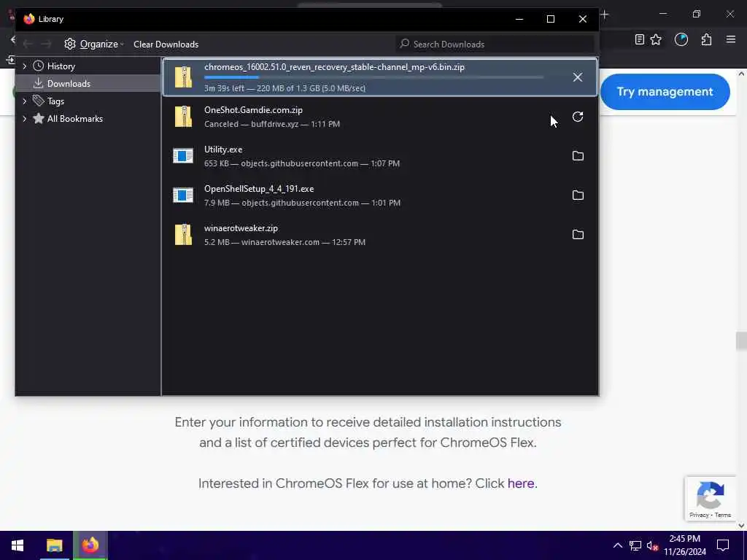This screenshot has width=747, height=560.
Task: Open the Windows Start menu
Action: pyautogui.click(x=18, y=545)
